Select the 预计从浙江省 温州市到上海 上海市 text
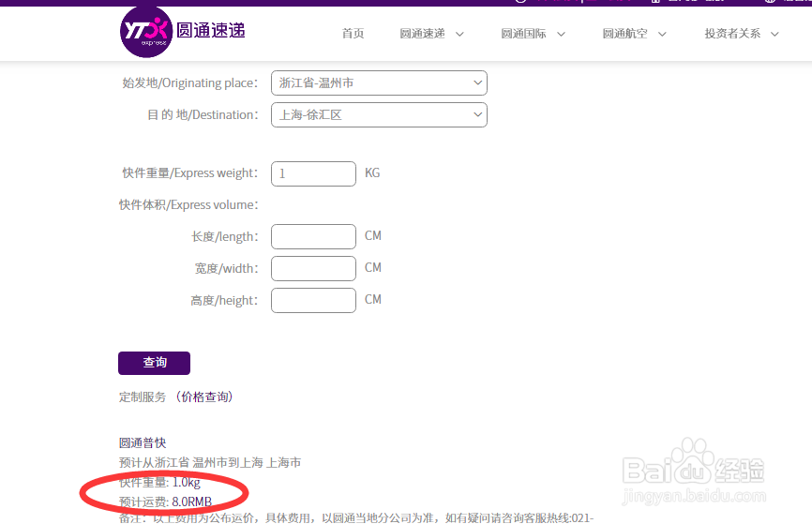The image size is (812, 524). tap(210, 462)
